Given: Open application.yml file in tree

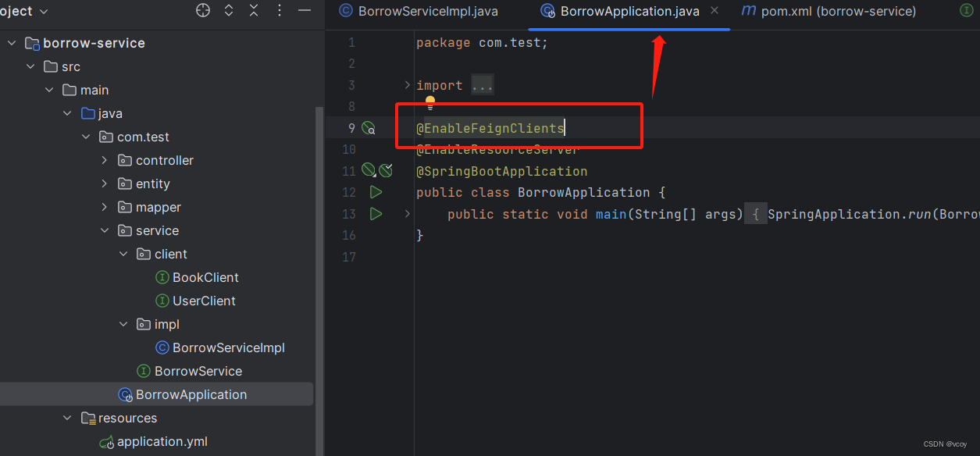Looking at the screenshot, I should pyautogui.click(x=162, y=441).
